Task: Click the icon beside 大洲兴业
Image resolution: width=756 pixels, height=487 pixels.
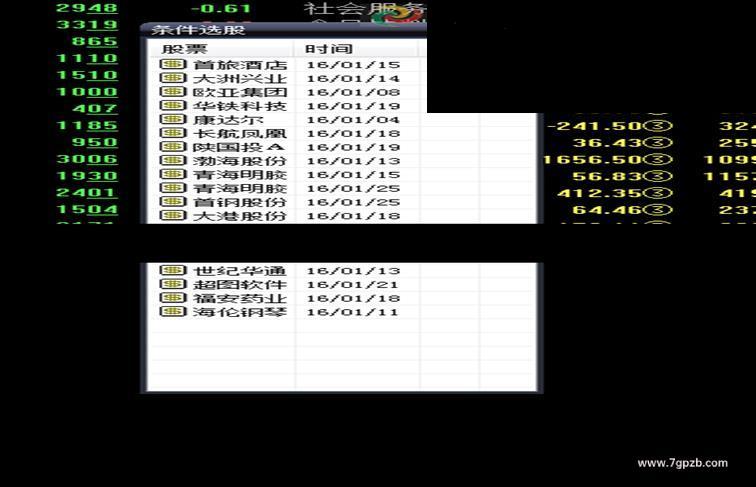Action: pyautogui.click(x=173, y=78)
